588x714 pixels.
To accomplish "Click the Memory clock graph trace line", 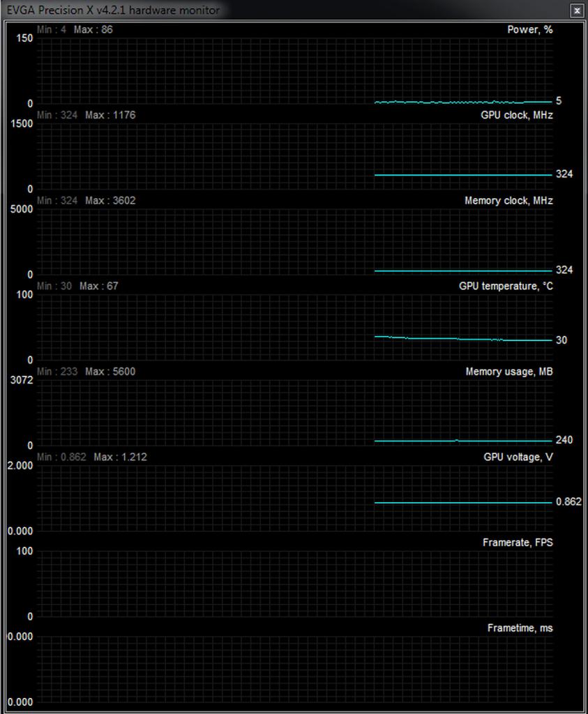I will 463,271.
